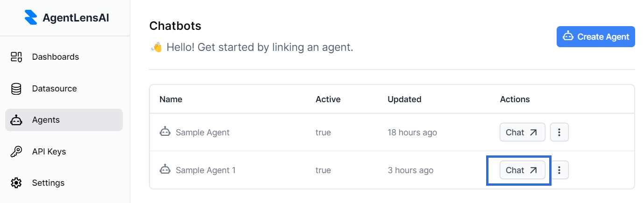Open Settings from the sidebar
The height and width of the screenshot is (203, 644).
click(48, 183)
